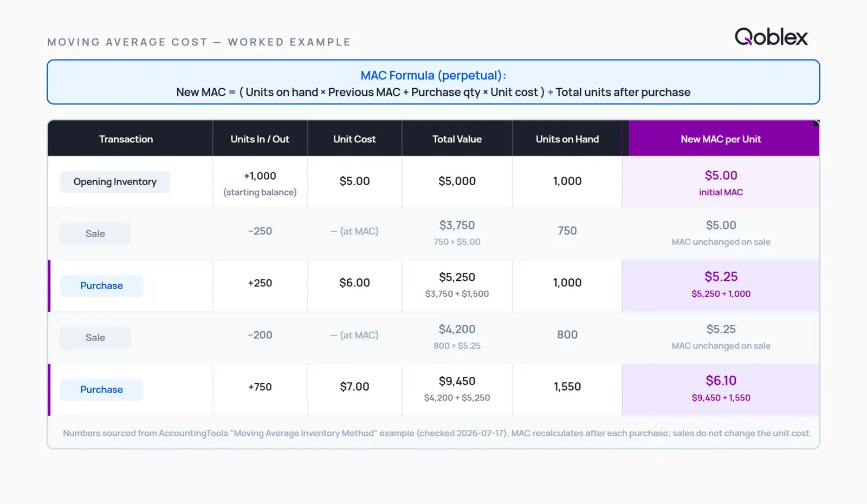Click the '+750' units cell

260,387
